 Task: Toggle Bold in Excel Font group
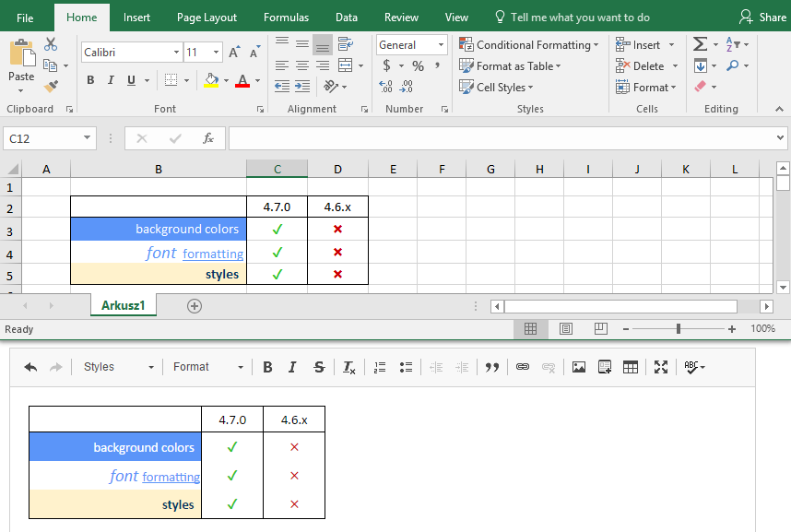[x=90, y=79]
